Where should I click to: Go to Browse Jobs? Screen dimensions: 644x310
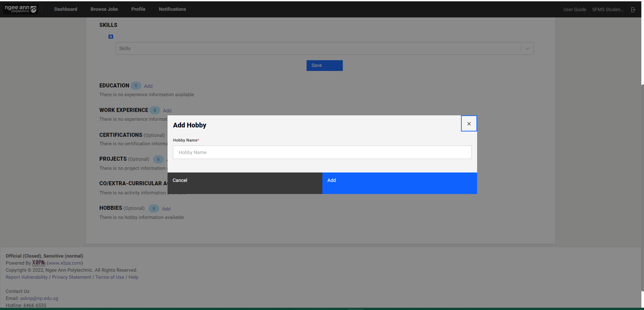tap(104, 9)
